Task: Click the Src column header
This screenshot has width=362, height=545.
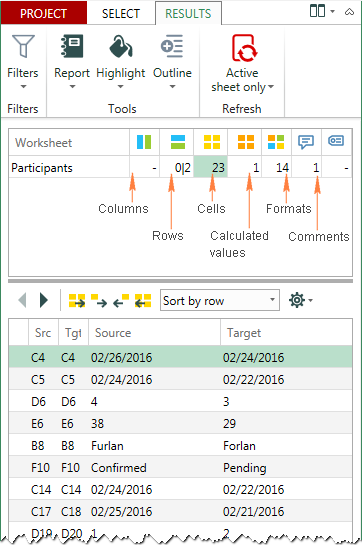Action: [43, 333]
